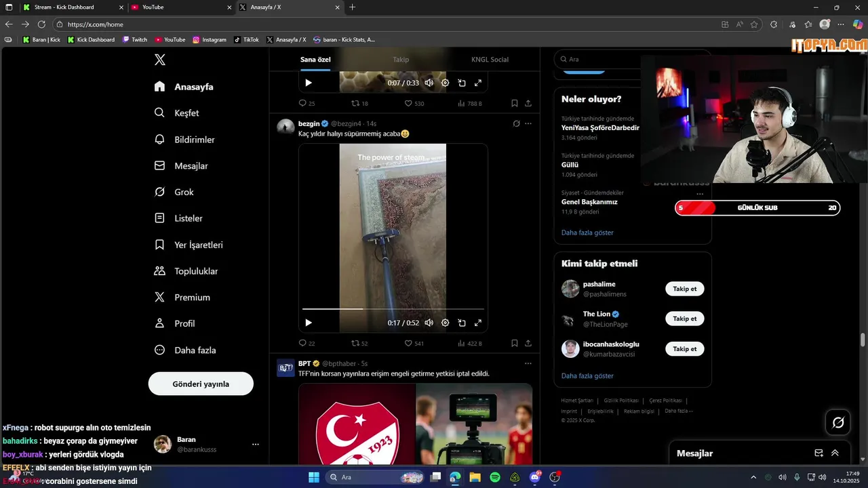
Task: Mute the top 0:33 video
Action: (x=429, y=83)
